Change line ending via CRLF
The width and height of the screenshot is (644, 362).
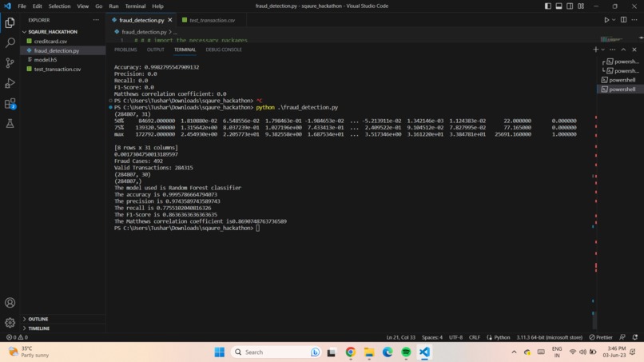point(475,337)
